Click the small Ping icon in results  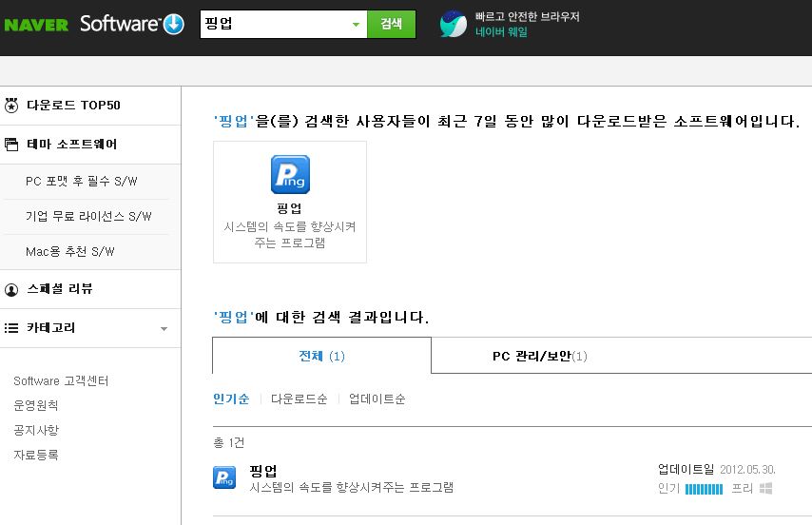(x=224, y=477)
